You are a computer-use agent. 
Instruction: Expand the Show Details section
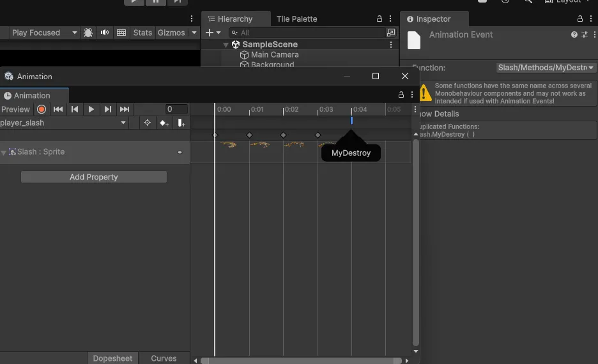pyautogui.click(x=440, y=114)
